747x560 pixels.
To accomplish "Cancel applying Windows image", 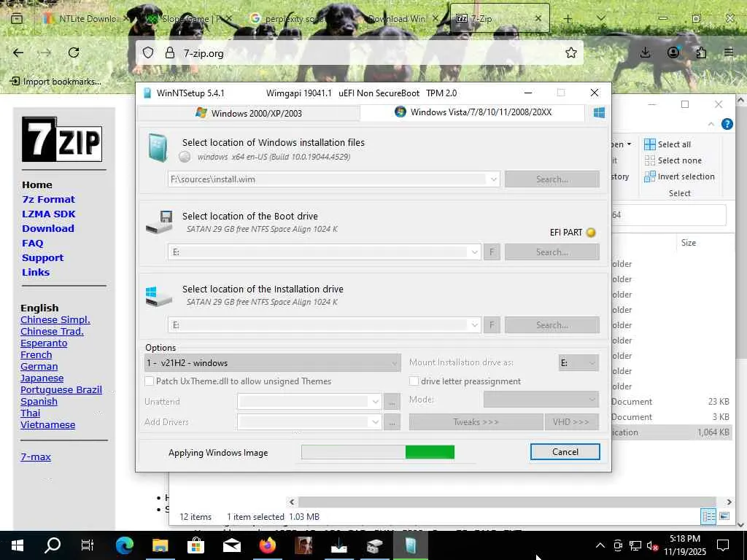I will 565,452.
